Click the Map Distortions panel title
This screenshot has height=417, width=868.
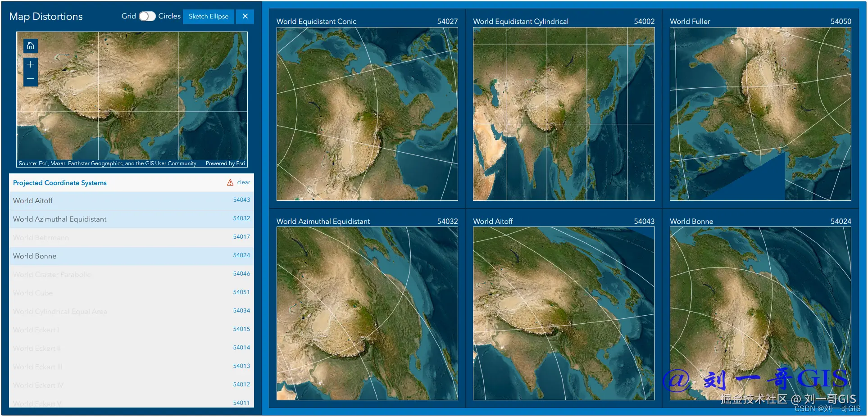tap(46, 17)
